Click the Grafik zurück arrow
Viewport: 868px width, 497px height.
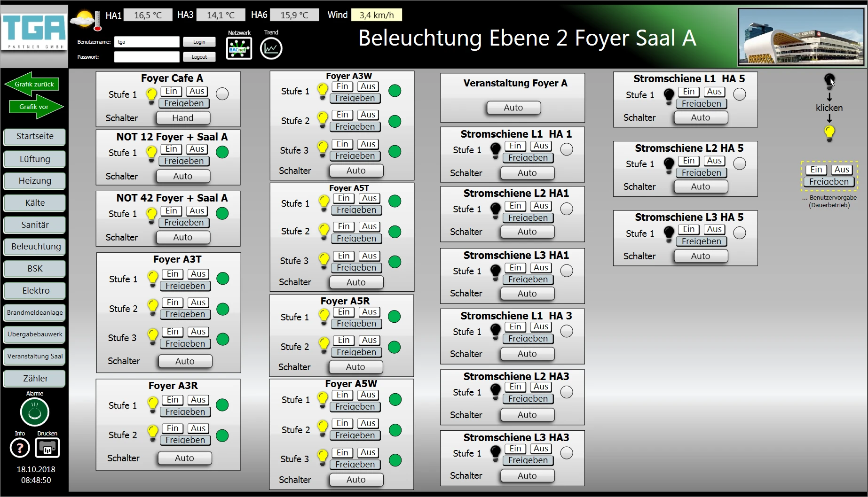tap(32, 84)
